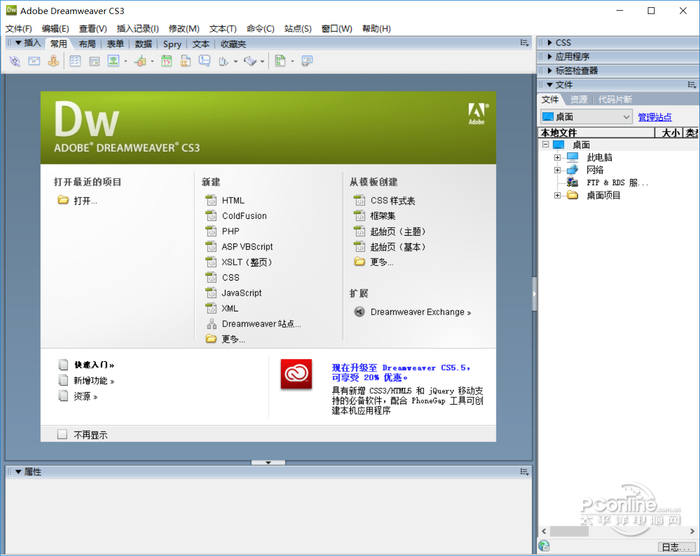Switch to the 布局 insert tab
The image size is (700, 556).
(x=87, y=44)
